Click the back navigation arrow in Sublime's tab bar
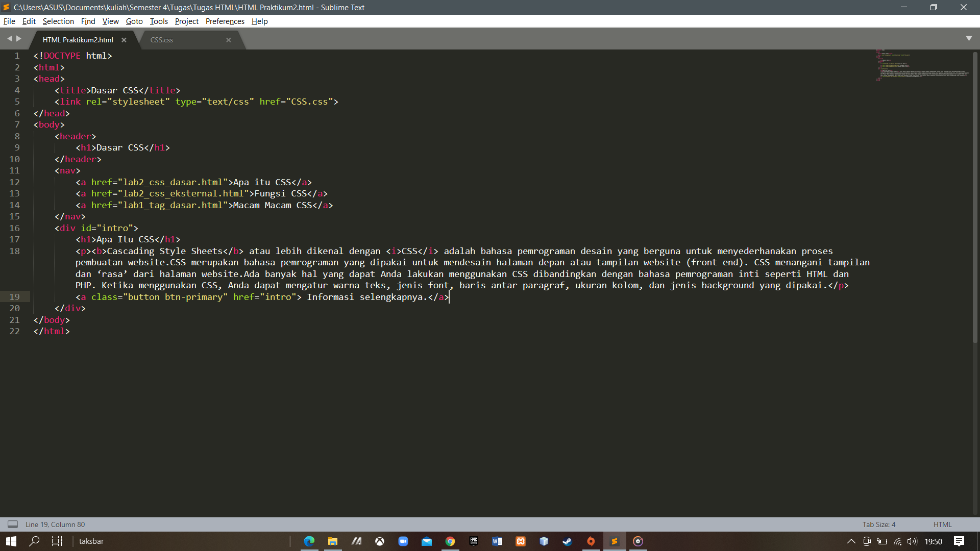 (9, 38)
